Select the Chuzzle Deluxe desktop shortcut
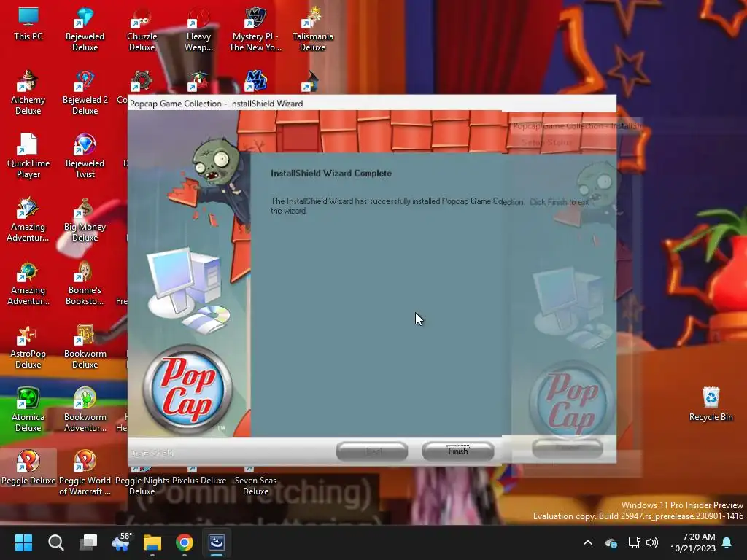Viewport: 747px width, 560px height. 142,29
